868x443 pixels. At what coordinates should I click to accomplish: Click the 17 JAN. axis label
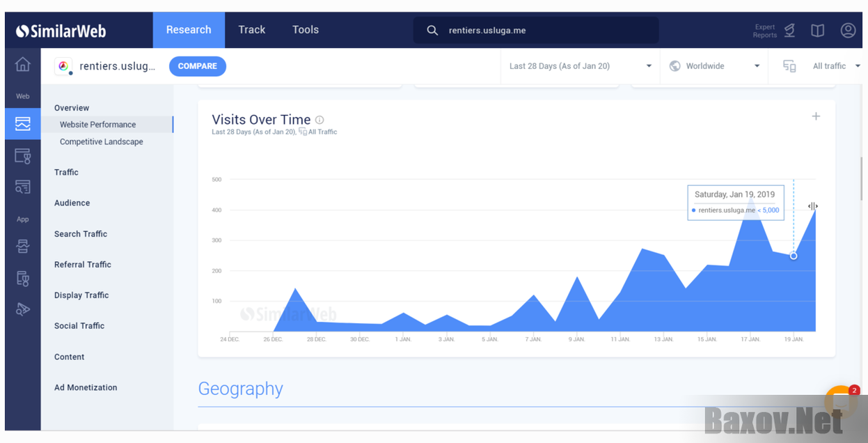pos(750,339)
